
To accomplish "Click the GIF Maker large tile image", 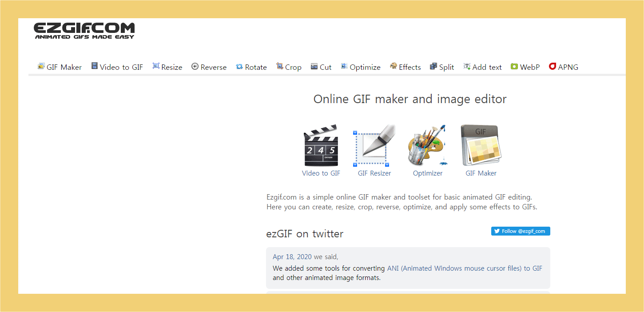I will (x=481, y=146).
